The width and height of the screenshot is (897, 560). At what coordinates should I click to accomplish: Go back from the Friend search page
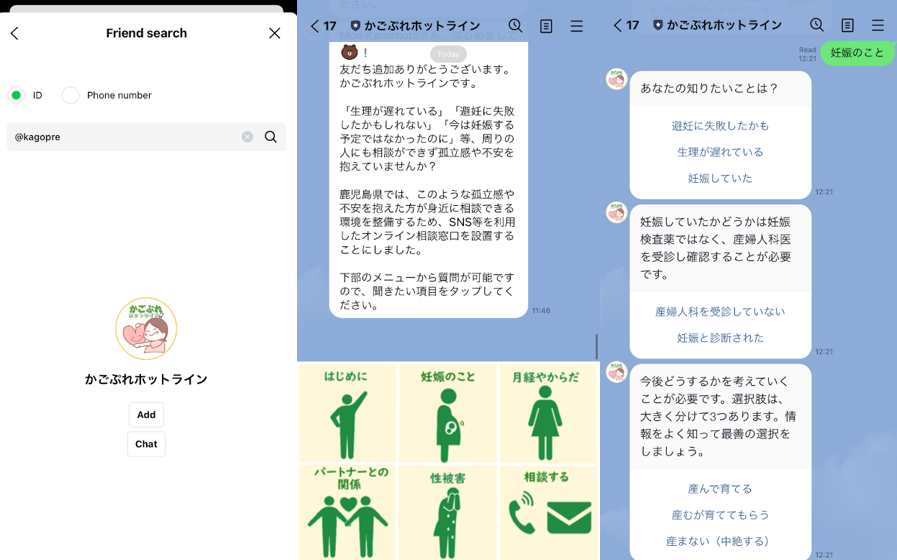pos(15,33)
